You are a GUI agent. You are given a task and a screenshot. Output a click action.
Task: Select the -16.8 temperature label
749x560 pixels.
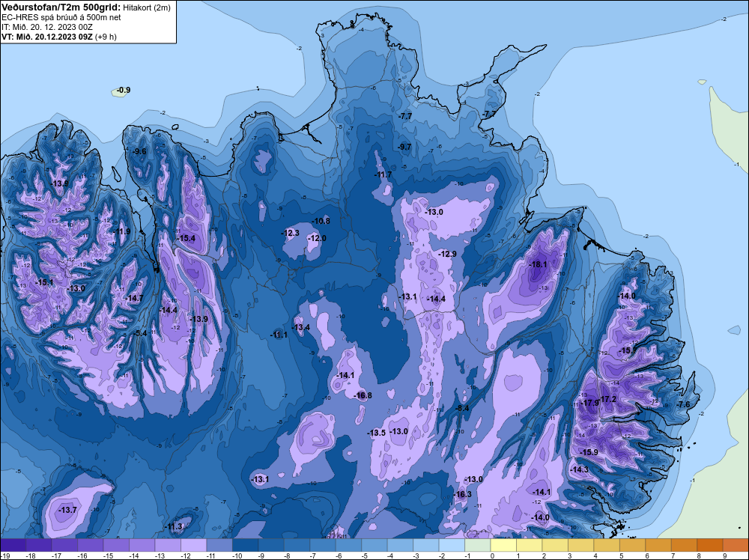(363, 395)
